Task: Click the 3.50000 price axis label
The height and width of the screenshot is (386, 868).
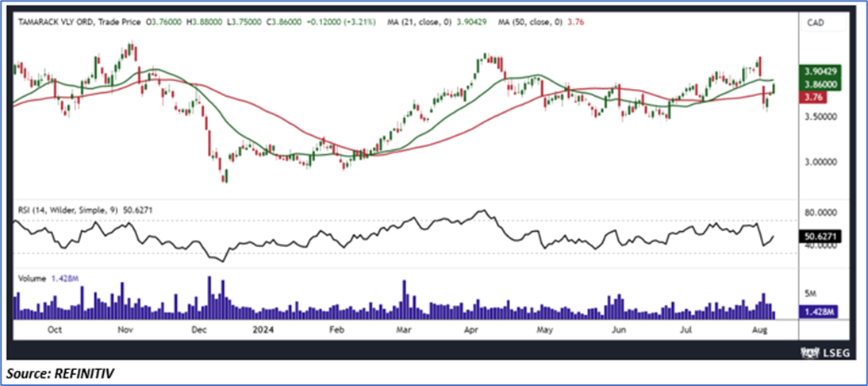Action: pyautogui.click(x=821, y=117)
